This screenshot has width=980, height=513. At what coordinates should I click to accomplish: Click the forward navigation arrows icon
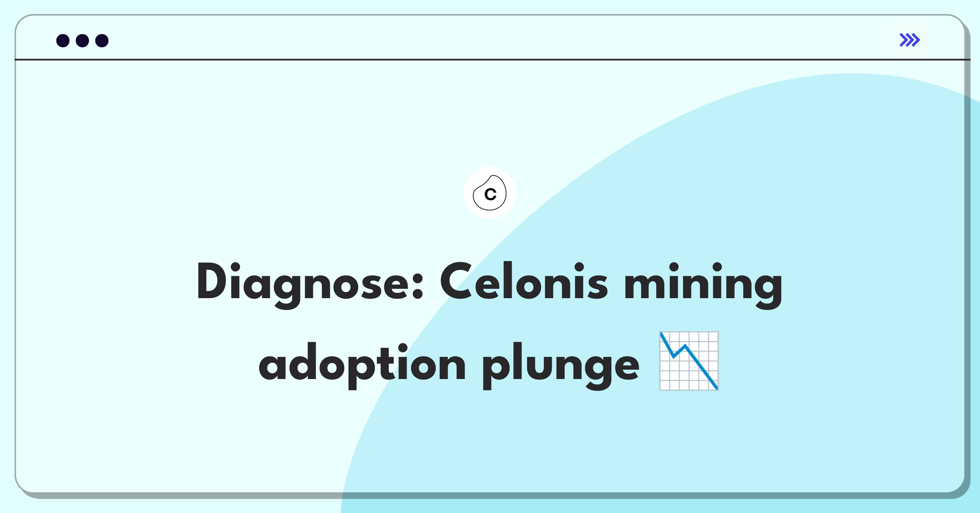[x=910, y=40]
